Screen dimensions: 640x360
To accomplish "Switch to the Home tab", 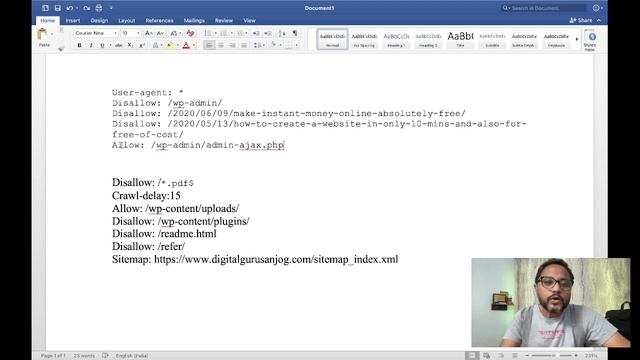I will [x=47, y=20].
